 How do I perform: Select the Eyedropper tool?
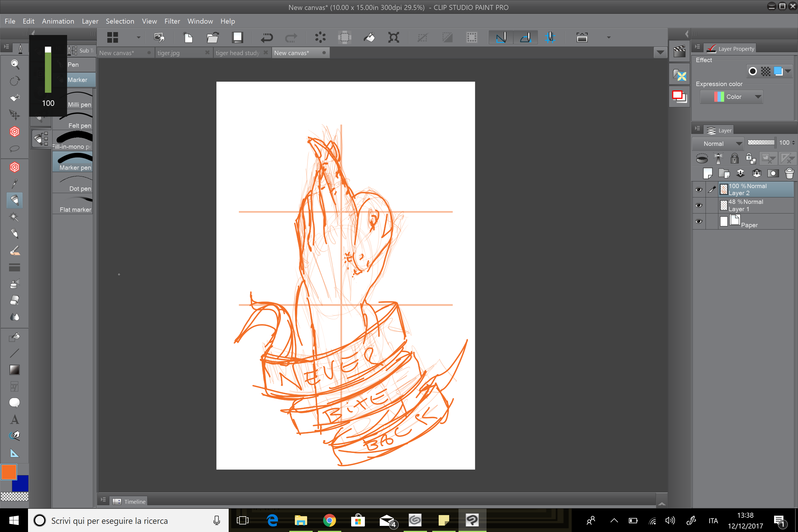[x=15, y=183]
